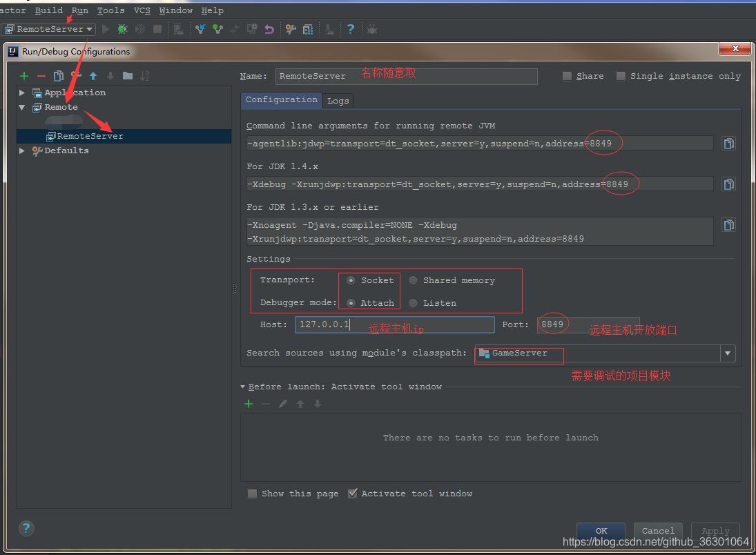Collapse the Remote tree node

pos(21,108)
